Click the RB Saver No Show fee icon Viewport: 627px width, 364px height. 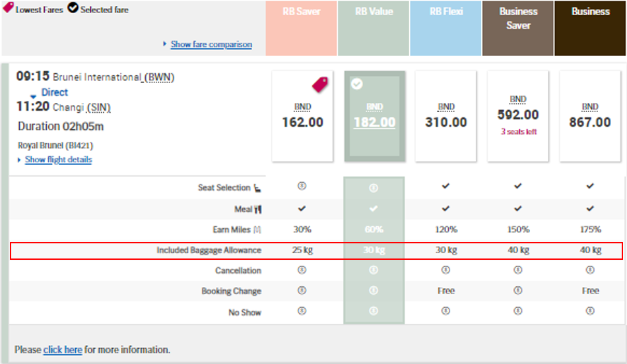(302, 312)
